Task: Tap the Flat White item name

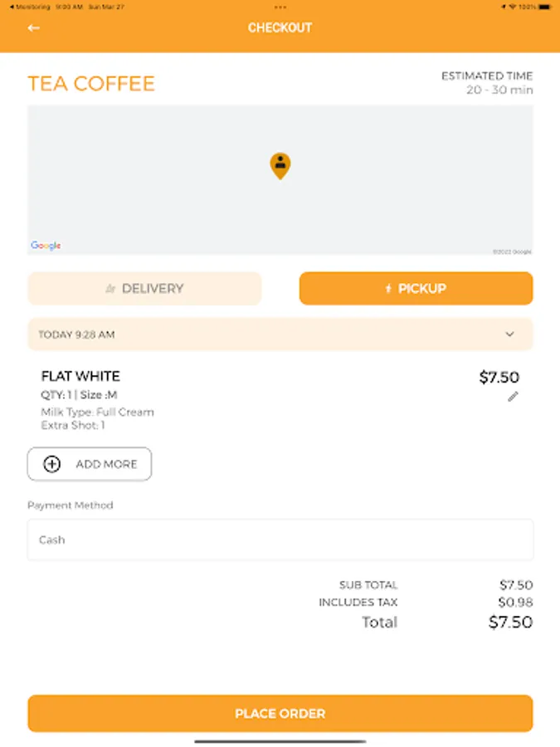Action: [80, 377]
